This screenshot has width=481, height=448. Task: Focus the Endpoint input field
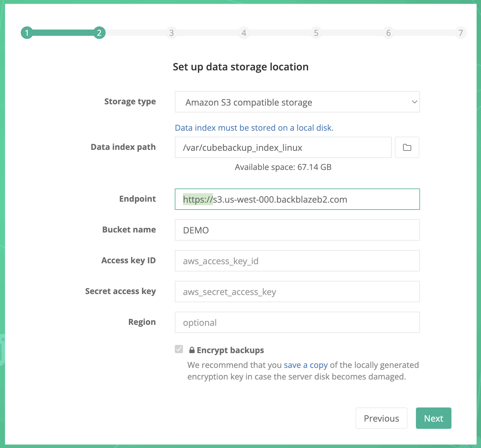tap(297, 199)
